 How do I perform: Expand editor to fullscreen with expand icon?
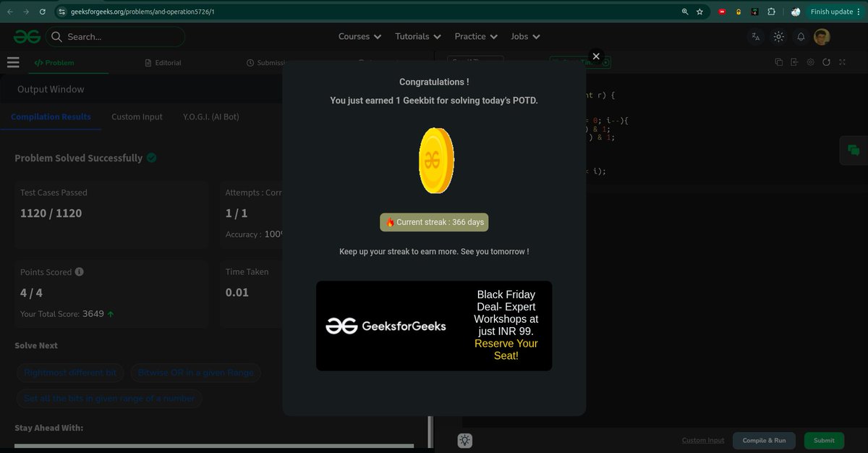843,62
